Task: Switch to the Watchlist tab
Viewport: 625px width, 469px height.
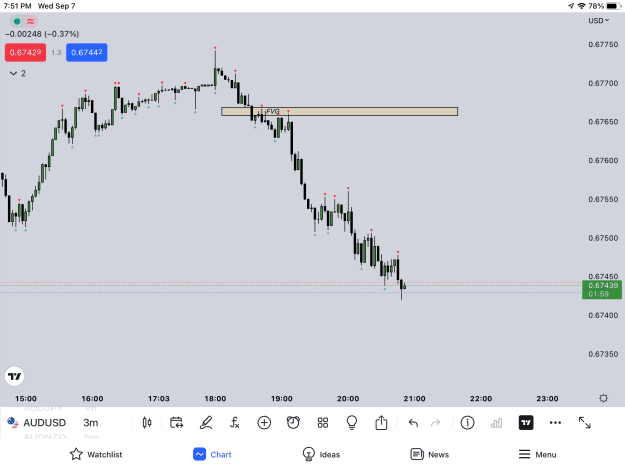Action: (x=96, y=454)
